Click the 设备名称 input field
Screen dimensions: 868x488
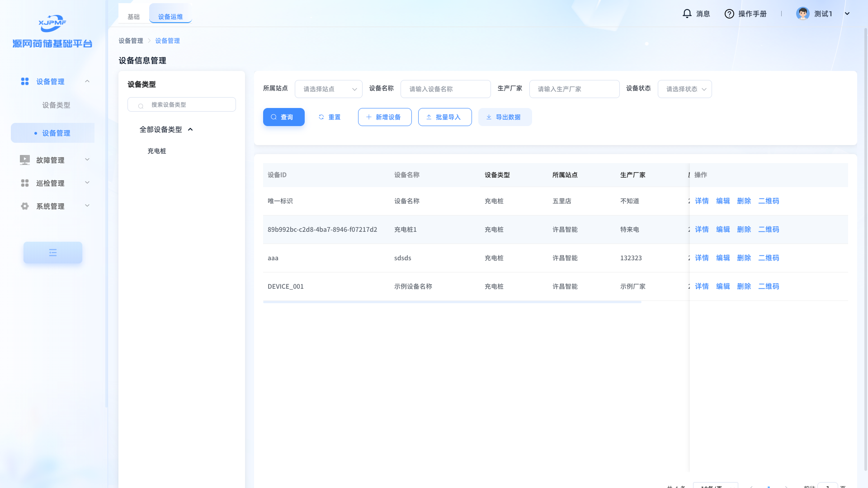click(x=445, y=89)
